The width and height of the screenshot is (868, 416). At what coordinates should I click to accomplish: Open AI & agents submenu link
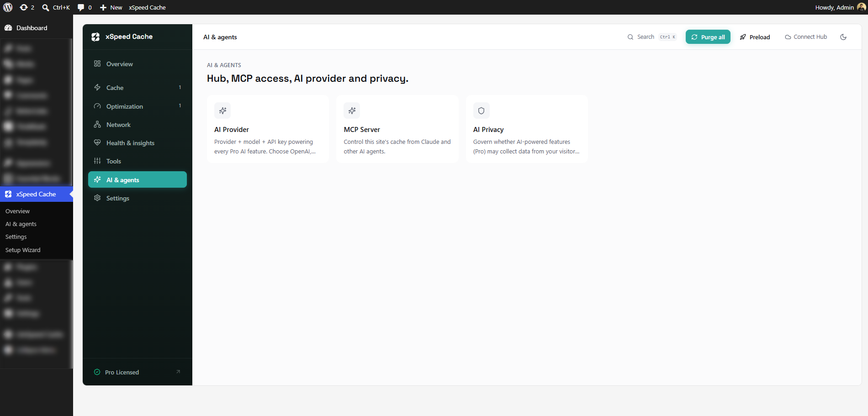(x=21, y=224)
